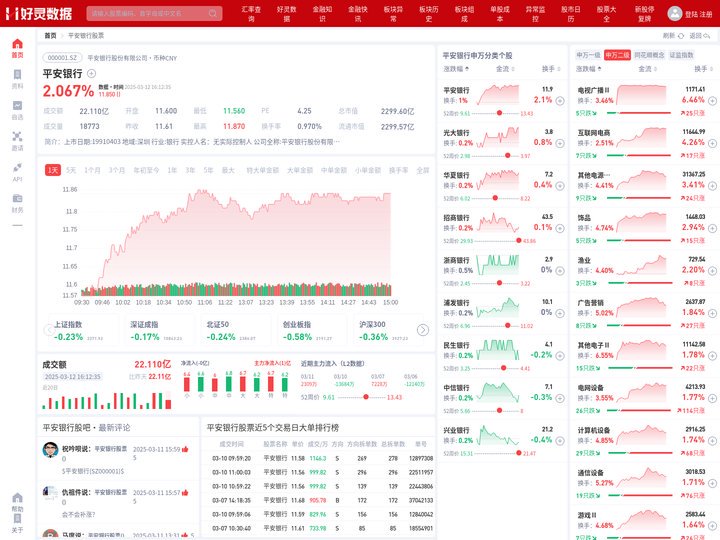Click the search magnifier icon

click(x=213, y=13)
